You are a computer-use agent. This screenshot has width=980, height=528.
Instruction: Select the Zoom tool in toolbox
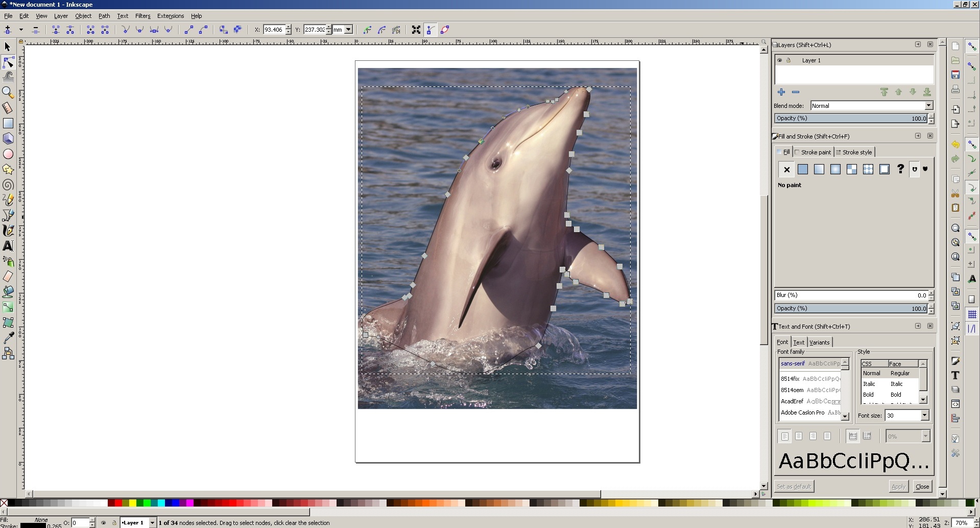[8, 93]
